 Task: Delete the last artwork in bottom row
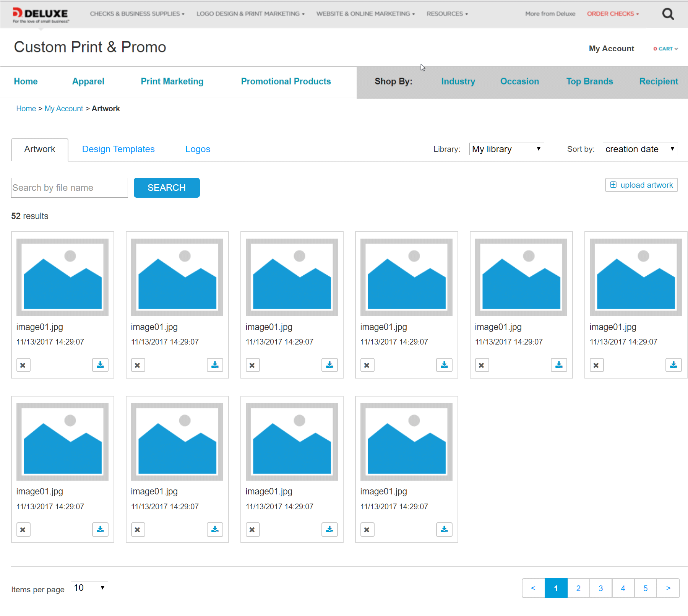click(x=367, y=530)
